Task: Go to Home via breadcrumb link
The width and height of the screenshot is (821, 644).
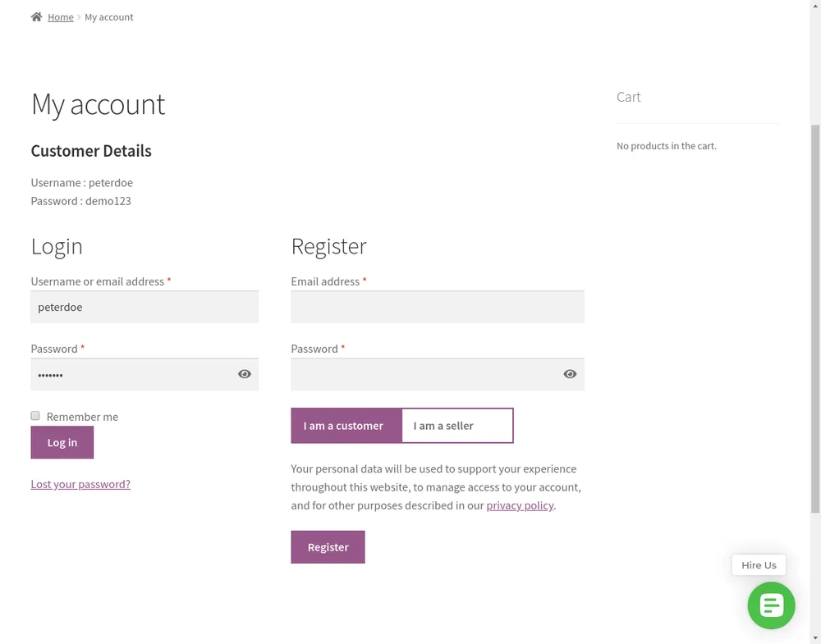Action: [x=61, y=17]
